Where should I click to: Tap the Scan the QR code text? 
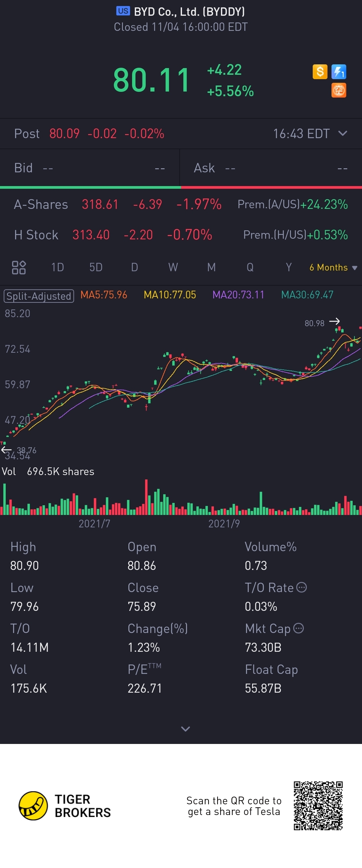coord(234,806)
